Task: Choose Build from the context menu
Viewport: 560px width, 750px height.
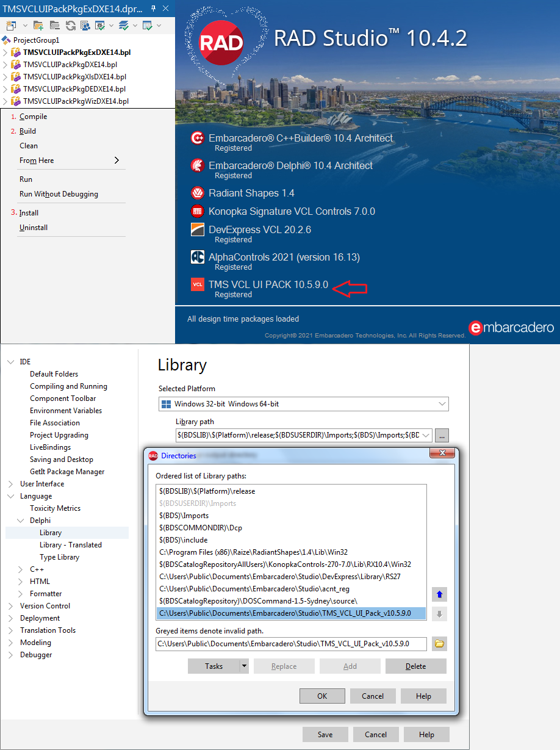Action: [27, 131]
